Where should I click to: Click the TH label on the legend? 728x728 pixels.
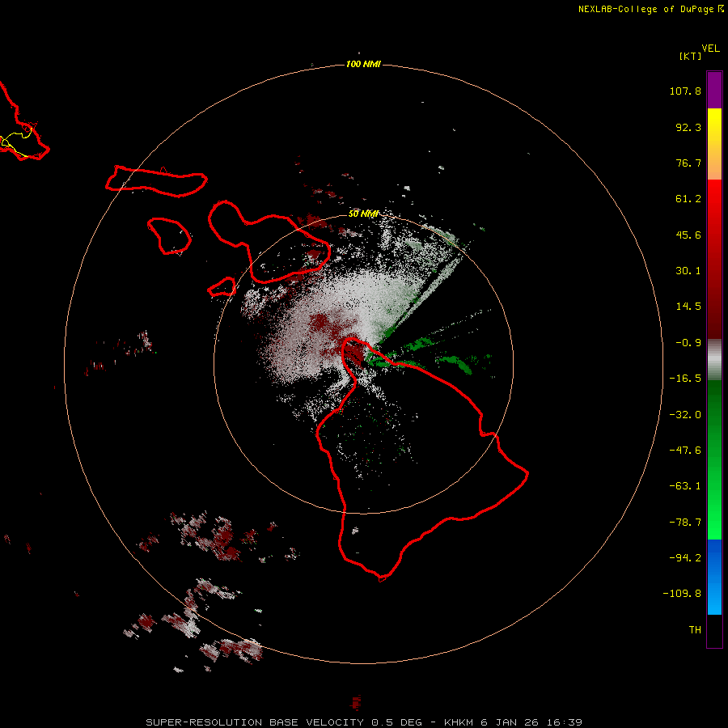coord(695,629)
